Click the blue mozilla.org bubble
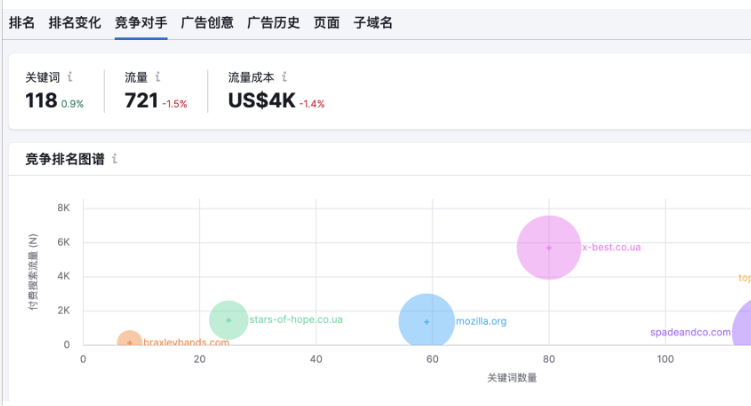 (x=427, y=321)
